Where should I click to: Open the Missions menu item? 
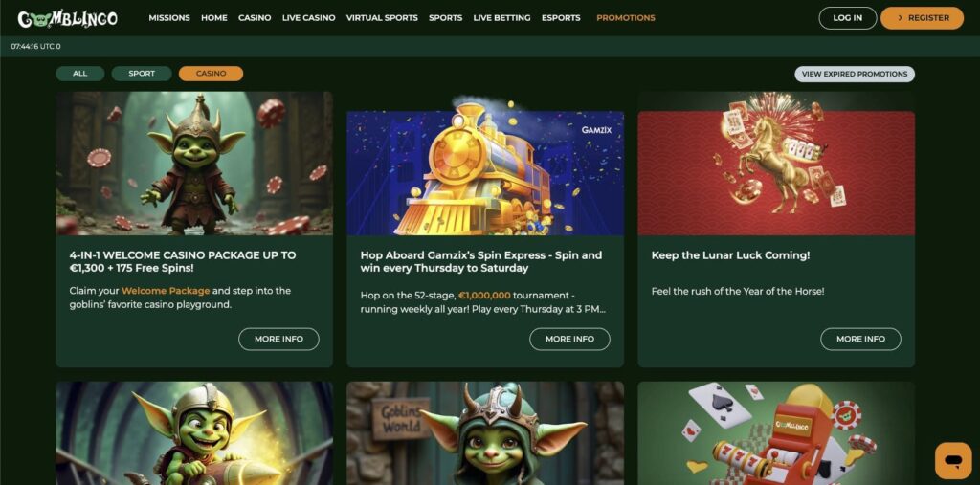(169, 18)
